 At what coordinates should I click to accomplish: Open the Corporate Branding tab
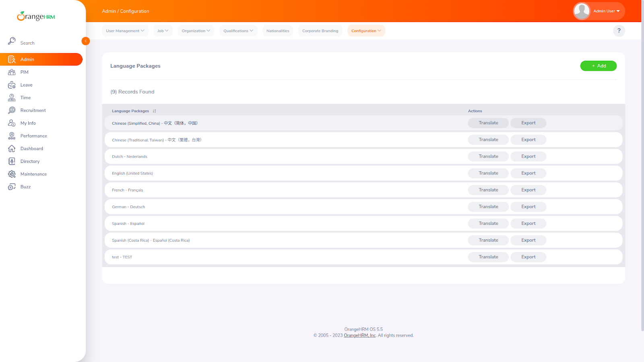(x=320, y=31)
